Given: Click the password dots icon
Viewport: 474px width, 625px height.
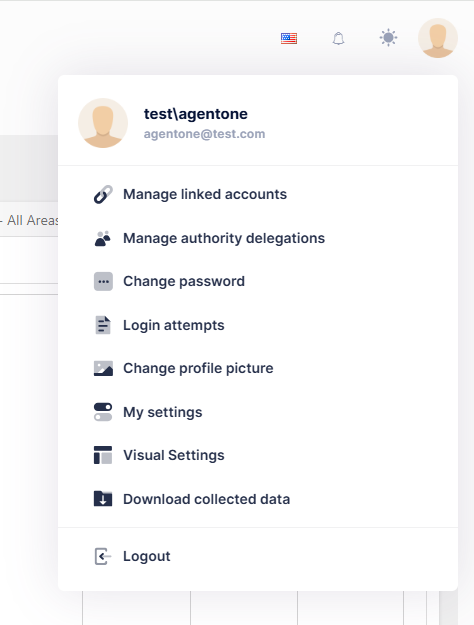Looking at the screenshot, I should pyautogui.click(x=103, y=281).
